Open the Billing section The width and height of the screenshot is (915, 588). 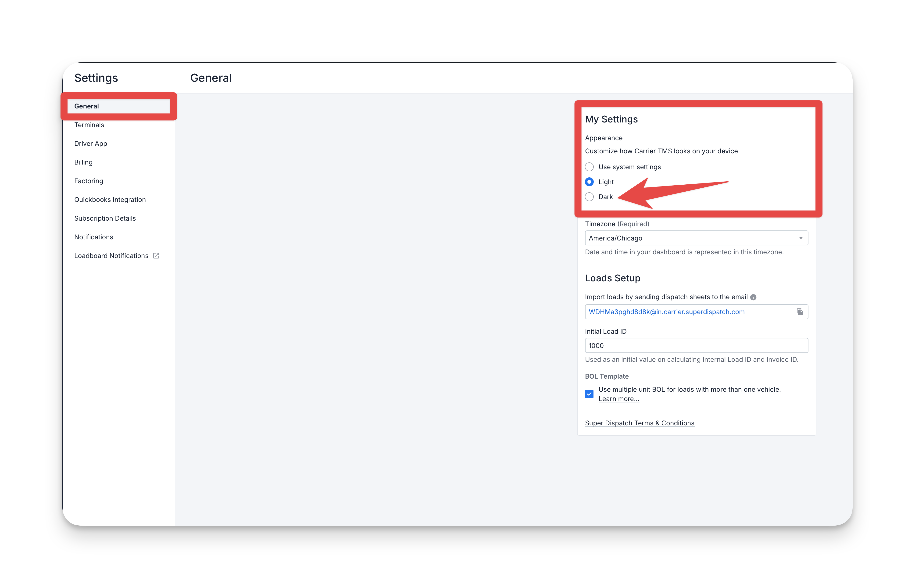pos(83,162)
